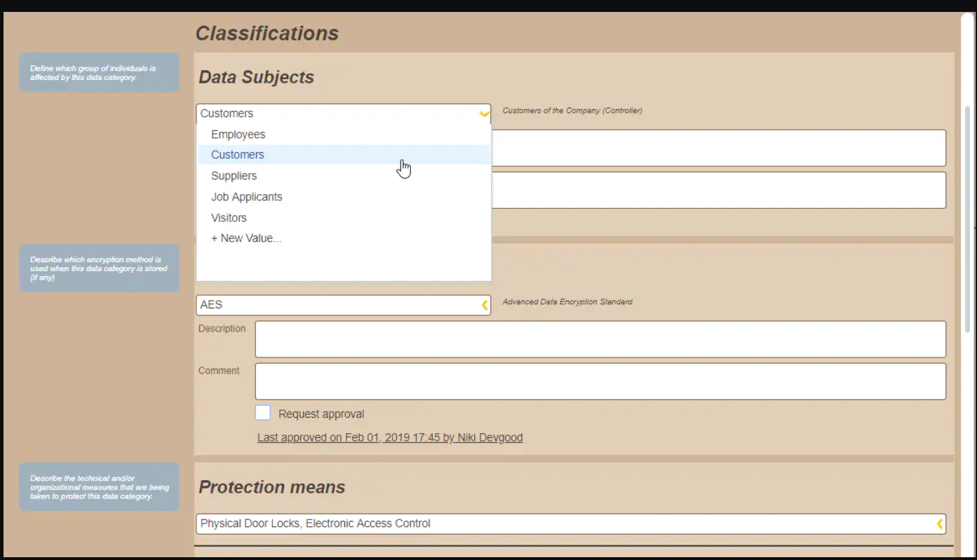
Task: Select Customers from the dropdown list
Action: (237, 154)
